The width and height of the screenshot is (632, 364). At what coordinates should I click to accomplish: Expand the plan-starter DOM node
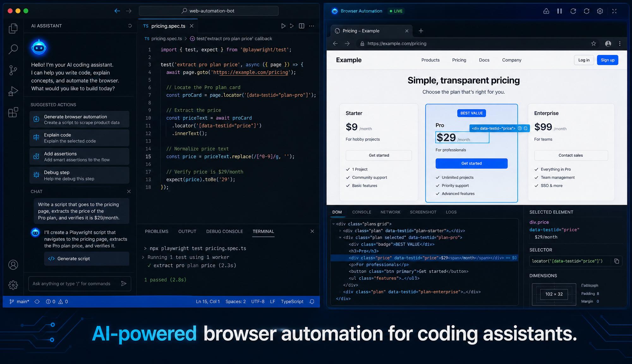[x=340, y=231]
